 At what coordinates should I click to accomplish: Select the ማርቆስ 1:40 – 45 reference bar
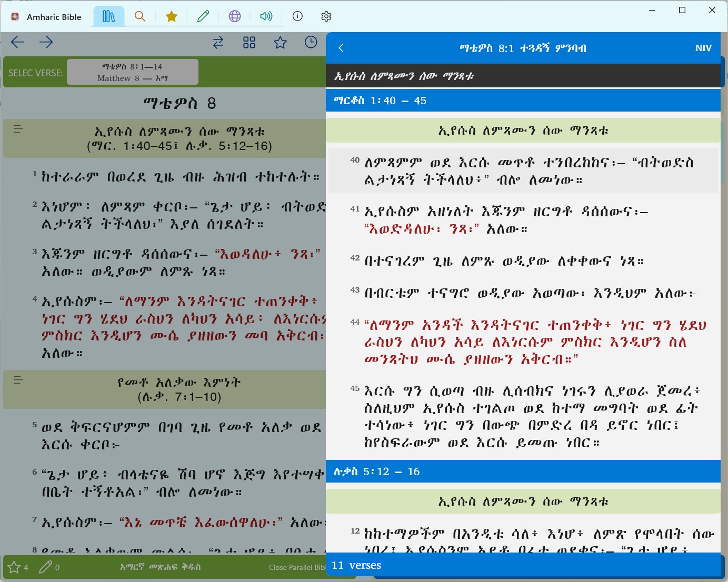[523, 101]
